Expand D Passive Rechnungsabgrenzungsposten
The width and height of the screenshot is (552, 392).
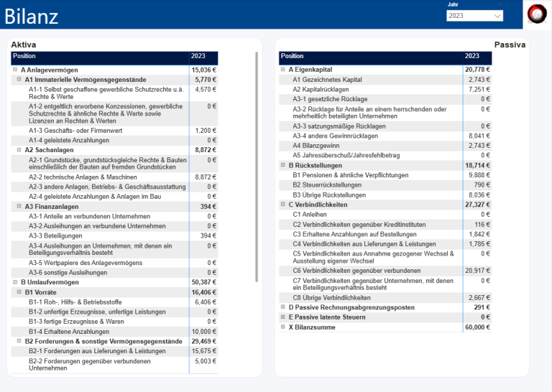(x=283, y=307)
